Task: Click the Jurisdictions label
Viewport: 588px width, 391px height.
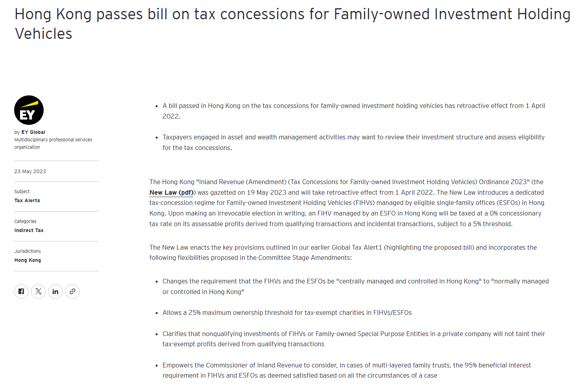Action: pos(28,251)
